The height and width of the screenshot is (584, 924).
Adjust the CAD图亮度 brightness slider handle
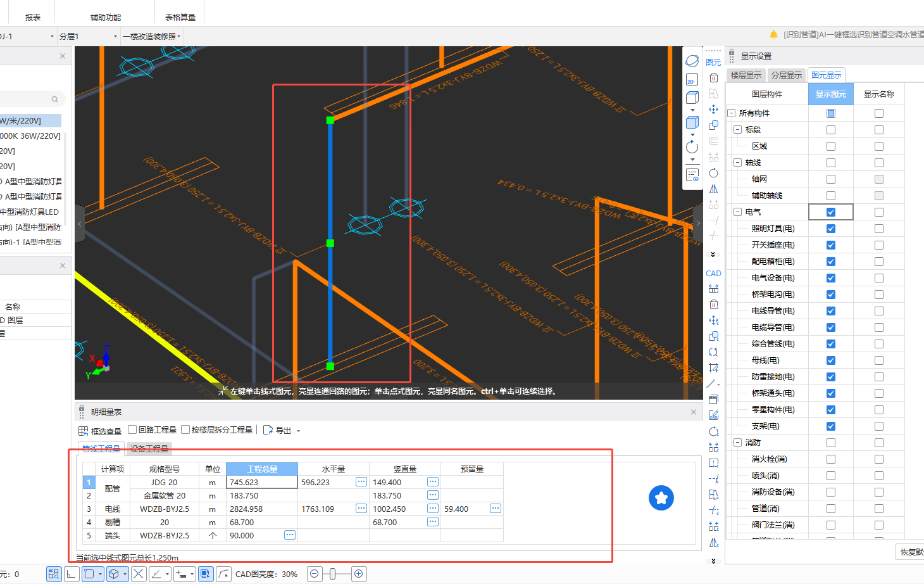coord(332,574)
